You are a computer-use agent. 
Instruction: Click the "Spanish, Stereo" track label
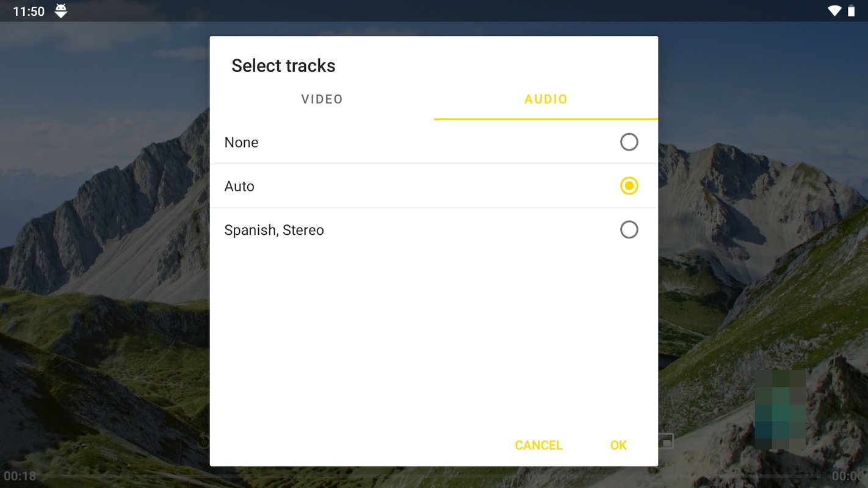click(274, 230)
